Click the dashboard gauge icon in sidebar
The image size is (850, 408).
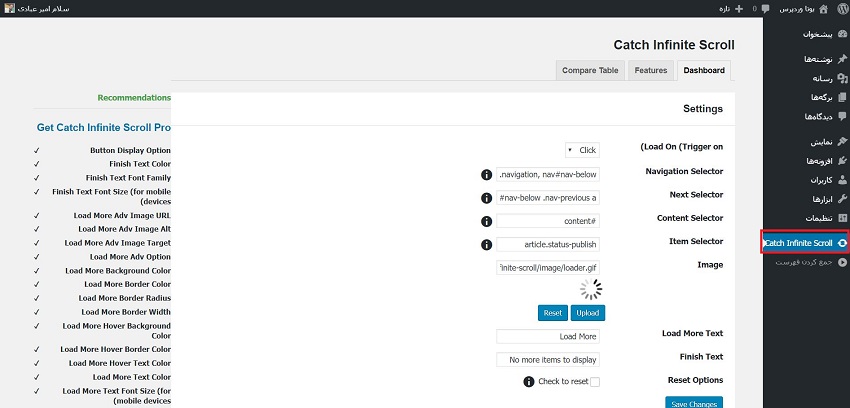click(x=842, y=34)
